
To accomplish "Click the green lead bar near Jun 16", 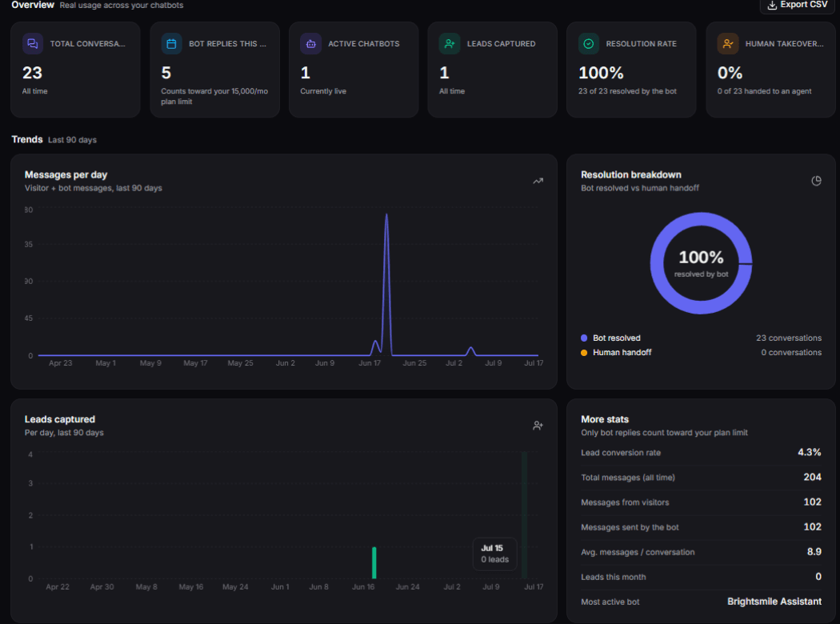I will click(374, 563).
